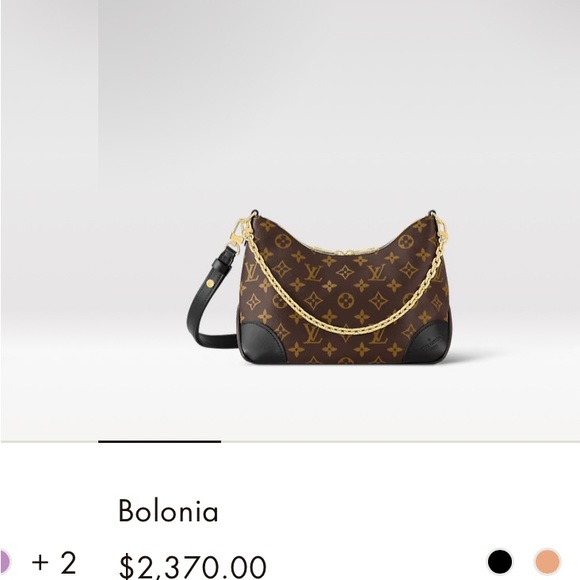
Task: Go back using the carousel track's left segment
Action: (x=50, y=441)
